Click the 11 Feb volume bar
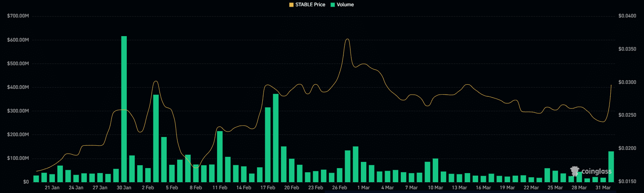The image size is (644, 193). 220,156
